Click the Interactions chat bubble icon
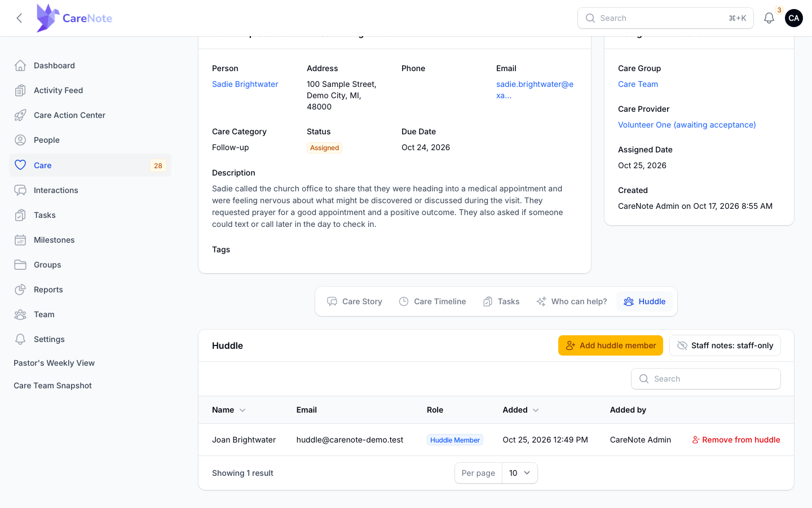 pyautogui.click(x=20, y=190)
